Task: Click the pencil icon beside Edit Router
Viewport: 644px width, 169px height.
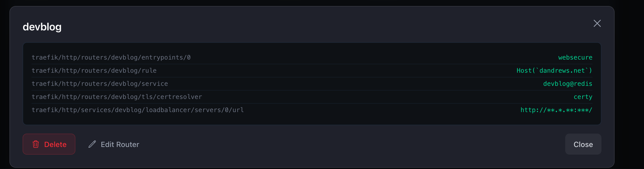Action: point(92,144)
